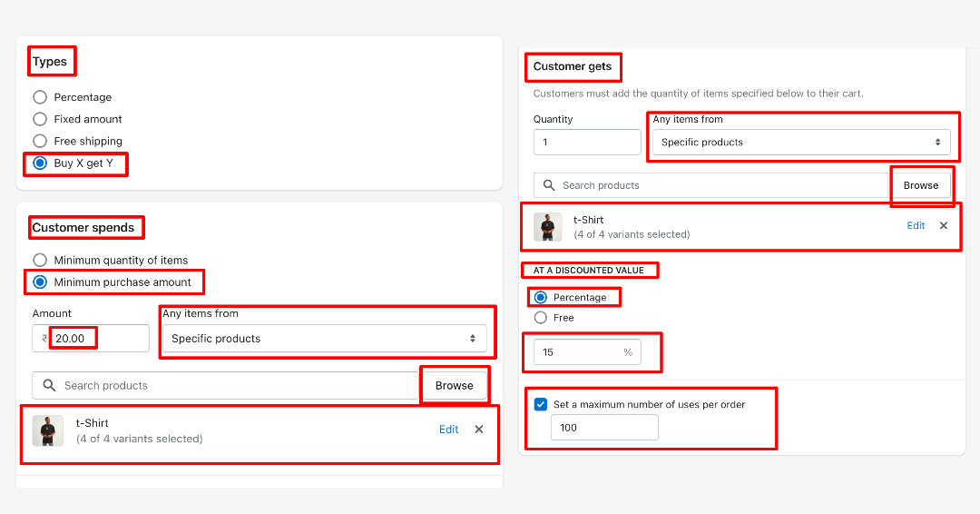980x514 pixels.
Task: Click the t-Shirt name in Customer spends
Action: point(93,423)
